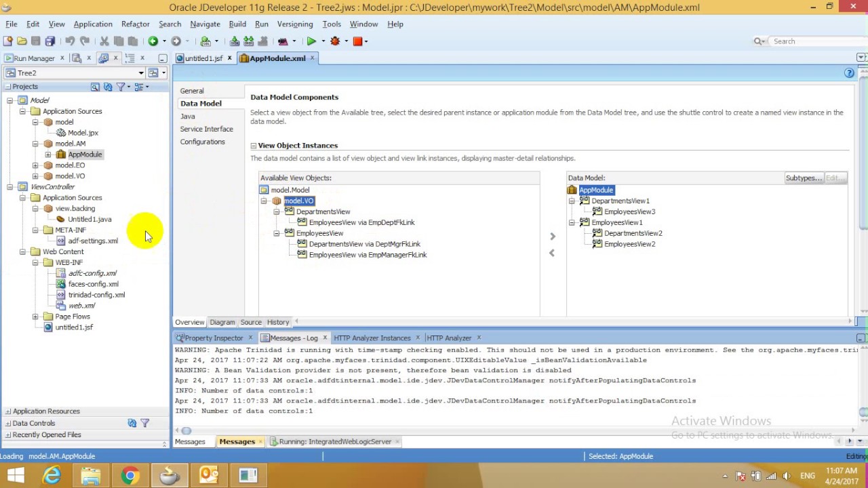The height and width of the screenshot is (488, 868).
Task: Open the Refactor menu
Action: click(x=135, y=24)
